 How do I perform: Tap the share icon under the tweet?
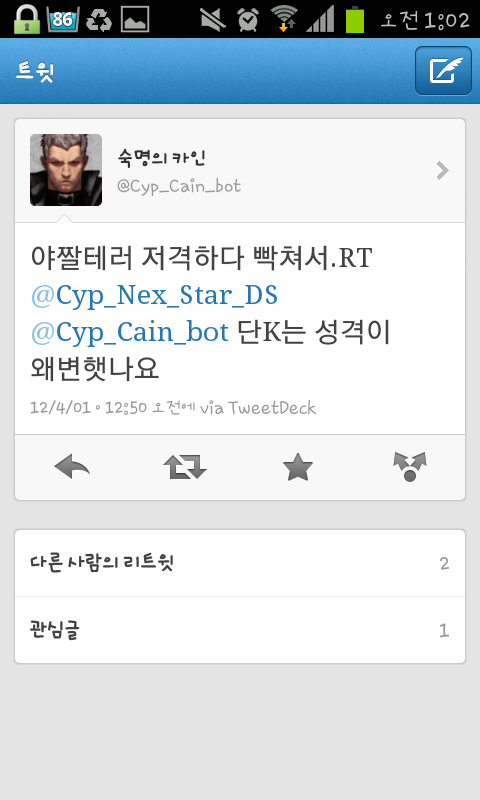point(410,466)
